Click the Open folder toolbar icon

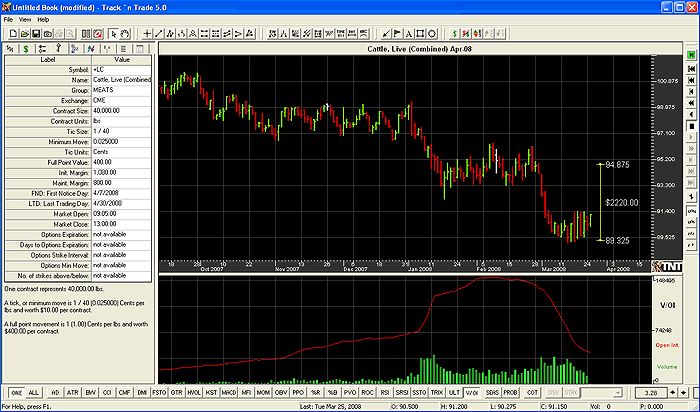pyautogui.click(x=25, y=33)
